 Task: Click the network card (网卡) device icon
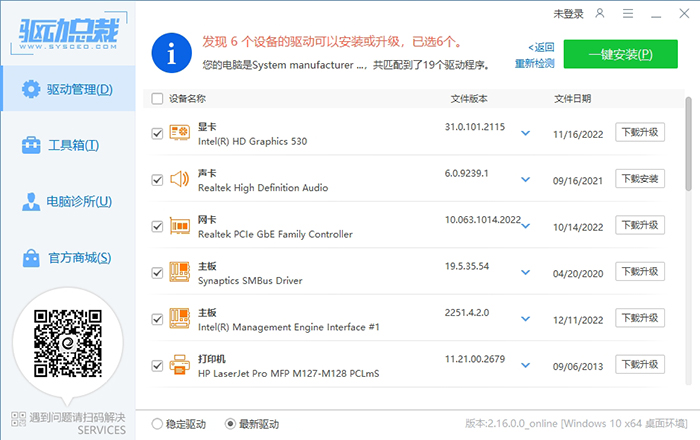click(180, 226)
